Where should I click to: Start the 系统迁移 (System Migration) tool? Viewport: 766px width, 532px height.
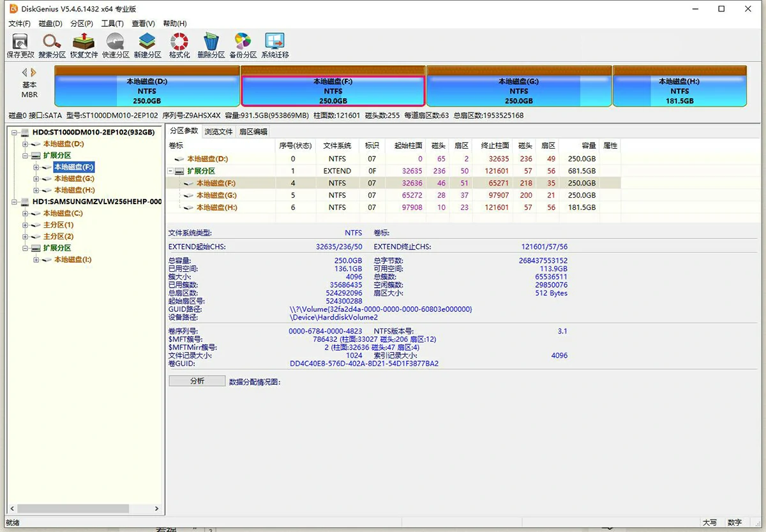275,43
